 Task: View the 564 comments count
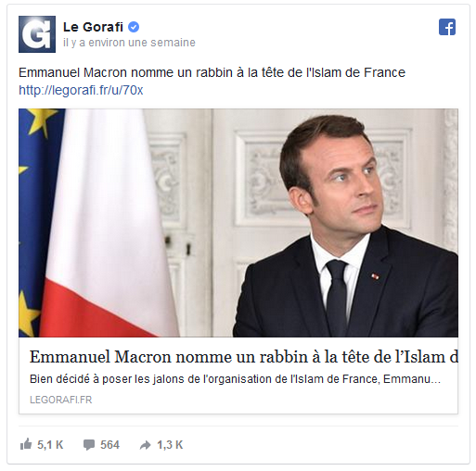109,445
